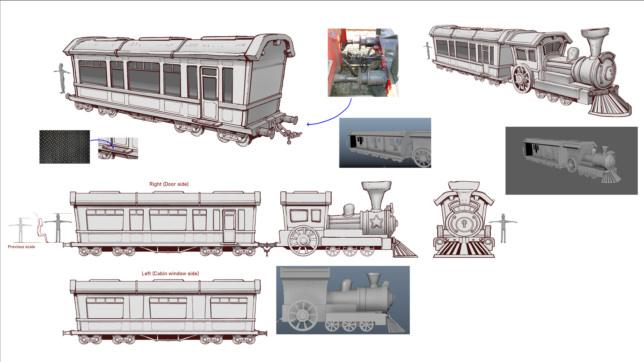Screen dimensions: 644x362
Task: Select the cowcatcher at the locomotive front
Action: [x=402, y=248]
